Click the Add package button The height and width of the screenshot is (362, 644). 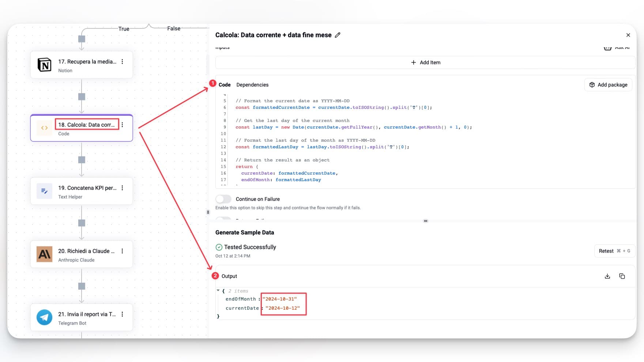609,85
